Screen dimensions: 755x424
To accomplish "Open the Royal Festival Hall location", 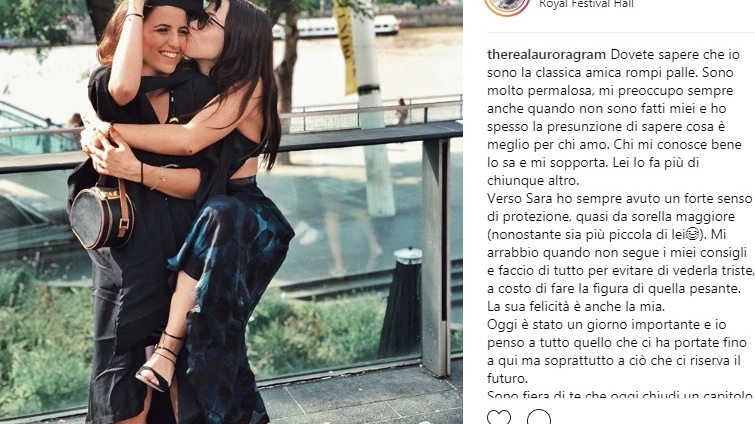I will [586, 4].
